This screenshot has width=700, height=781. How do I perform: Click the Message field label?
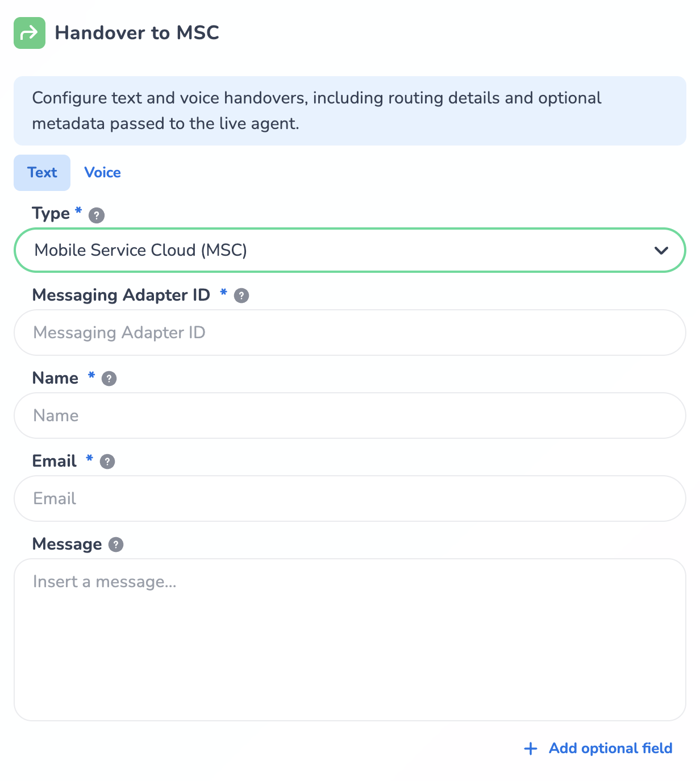coord(67,545)
